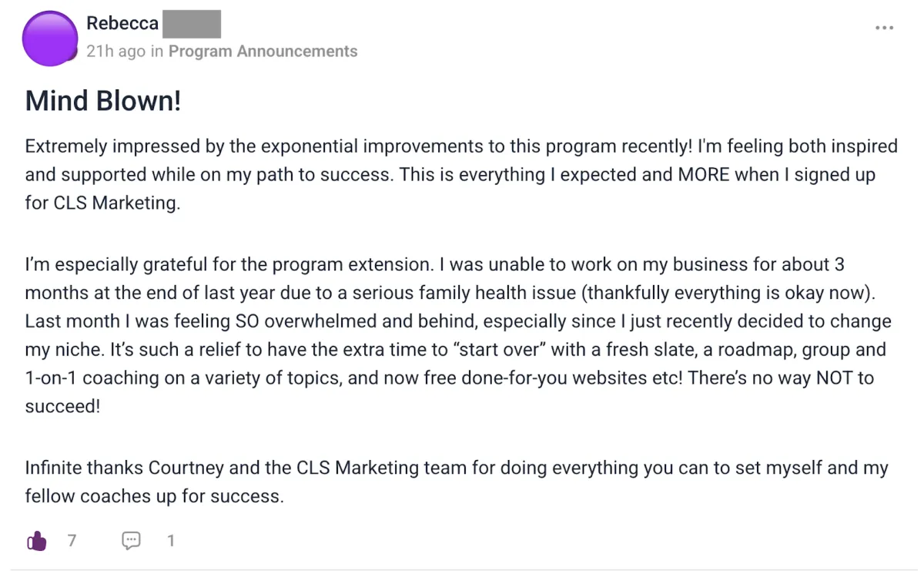Open the post permalink from '21h ago'
Screen dimensions: 924x571
(x=115, y=52)
